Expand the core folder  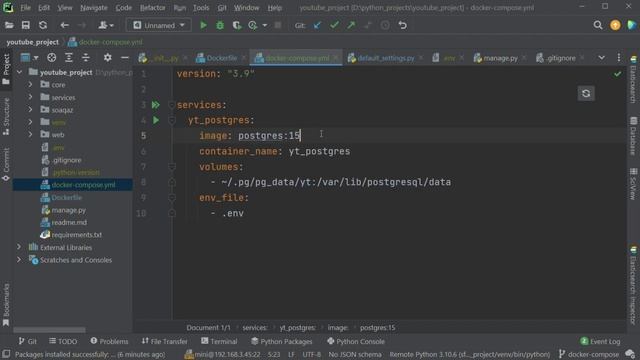coord(30,85)
